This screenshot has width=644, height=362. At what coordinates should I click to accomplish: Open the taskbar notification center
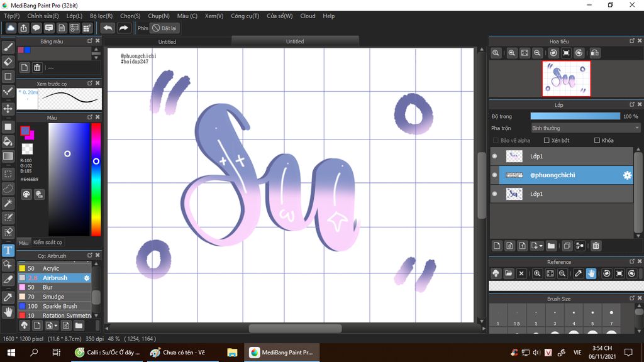(x=628, y=353)
